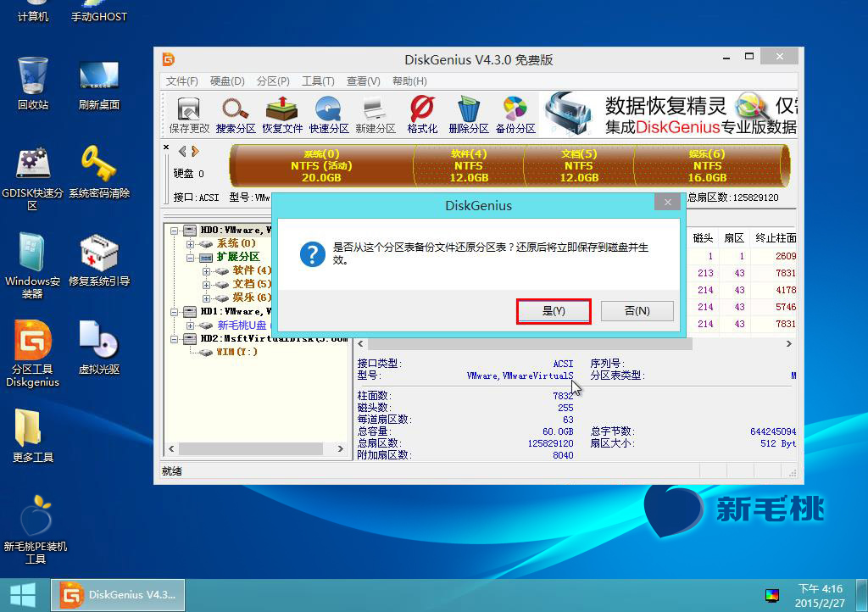
Task: Open the 查看(V) menu
Action: 363,81
